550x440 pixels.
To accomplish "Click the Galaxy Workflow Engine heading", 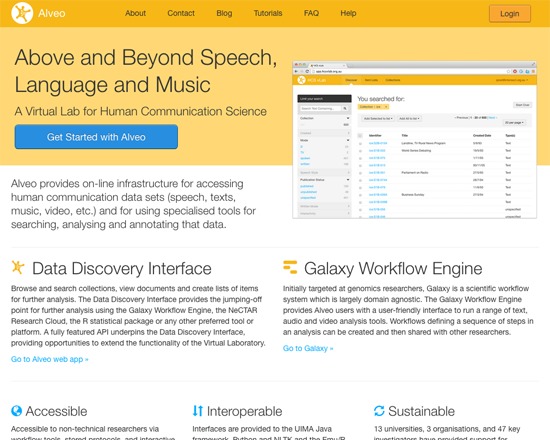I will point(393,268).
